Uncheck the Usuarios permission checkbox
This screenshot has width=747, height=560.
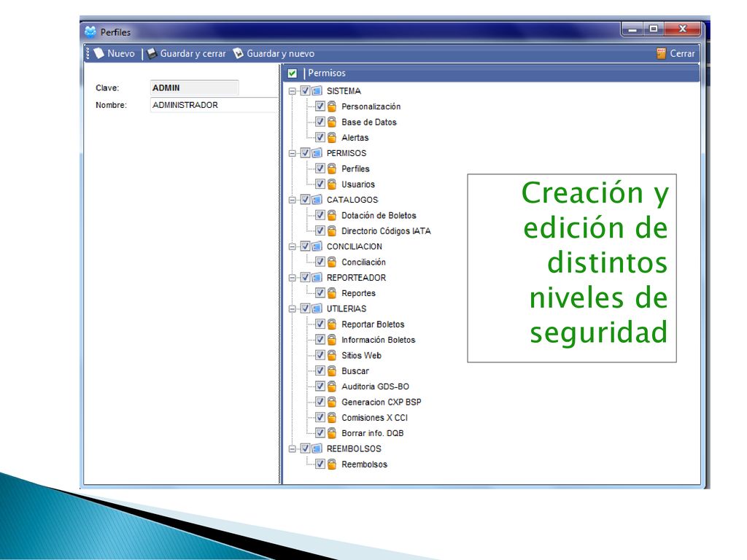tap(320, 184)
